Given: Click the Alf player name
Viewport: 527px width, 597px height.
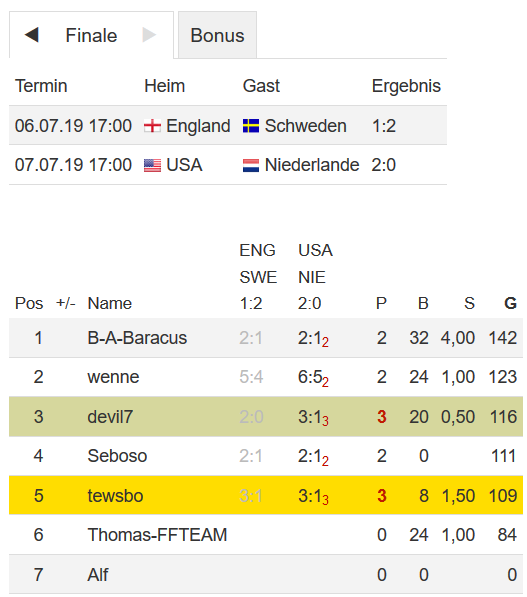Looking at the screenshot, I should tap(98, 575).
